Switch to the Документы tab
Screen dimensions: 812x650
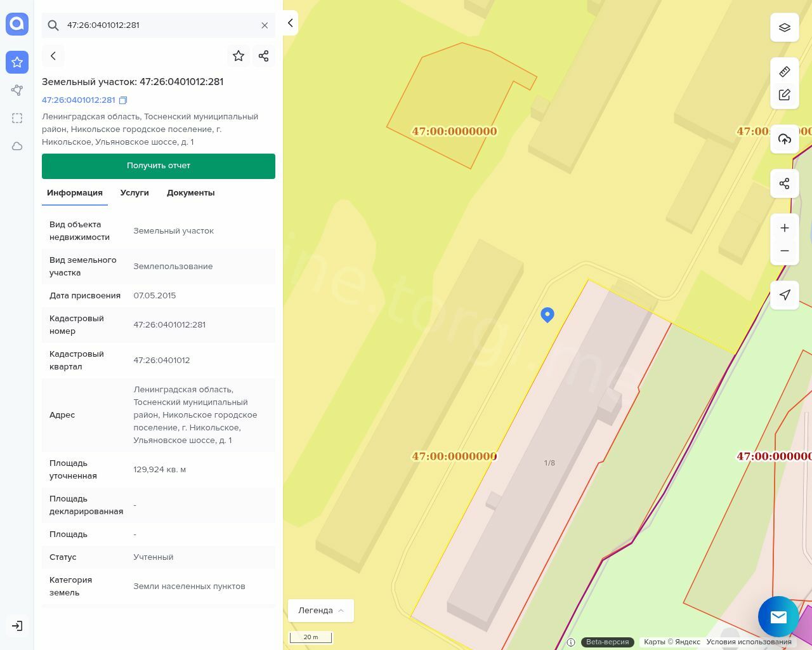[x=190, y=193]
